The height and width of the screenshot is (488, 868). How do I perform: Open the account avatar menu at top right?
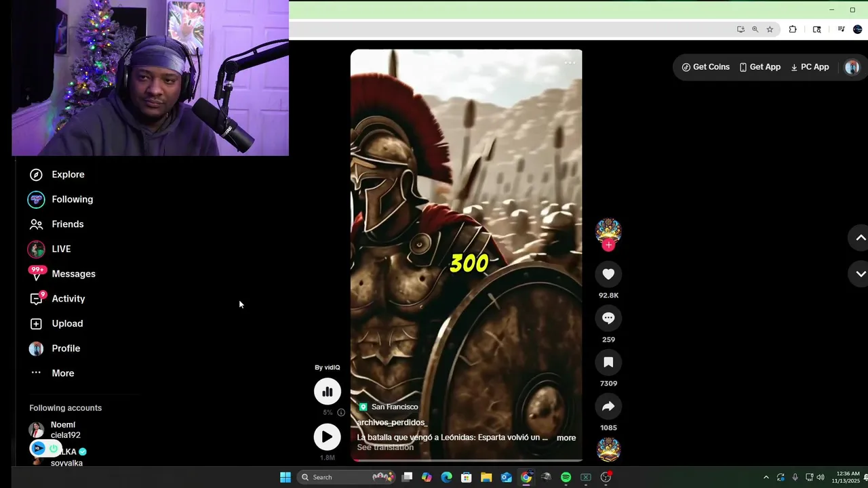(x=852, y=67)
